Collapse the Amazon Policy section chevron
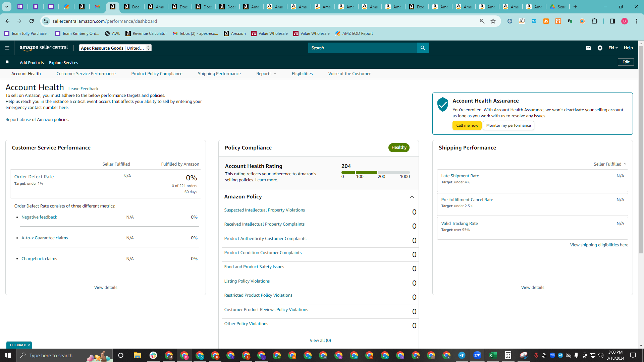 pyautogui.click(x=412, y=197)
